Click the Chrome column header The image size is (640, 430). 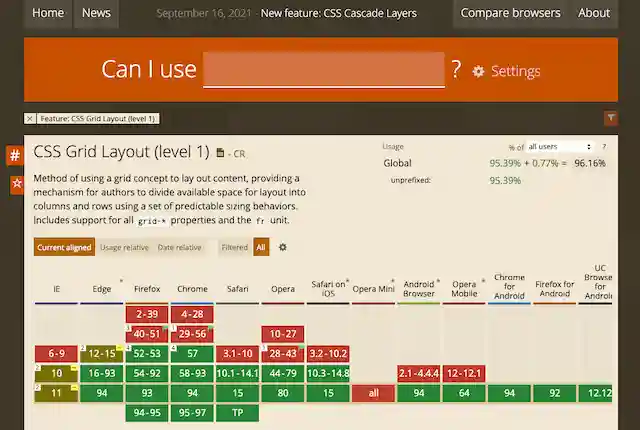(192, 289)
